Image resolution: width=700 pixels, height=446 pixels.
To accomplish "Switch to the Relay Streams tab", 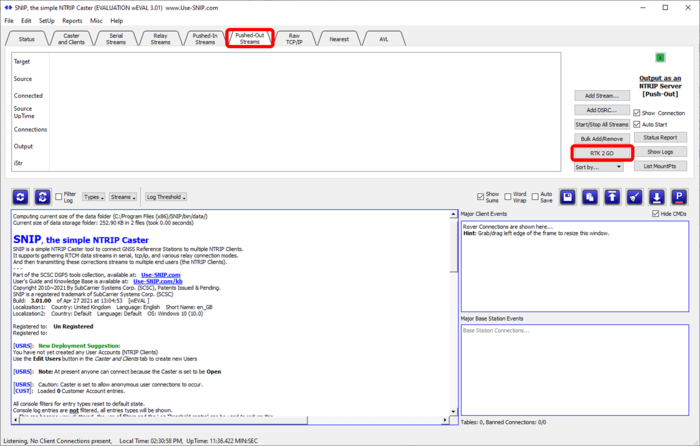I will click(160, 39).
